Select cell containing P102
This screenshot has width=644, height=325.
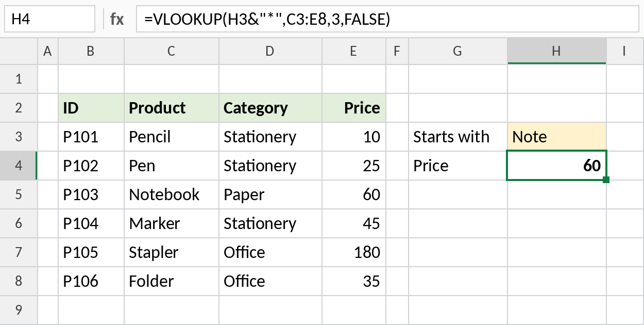91,166
